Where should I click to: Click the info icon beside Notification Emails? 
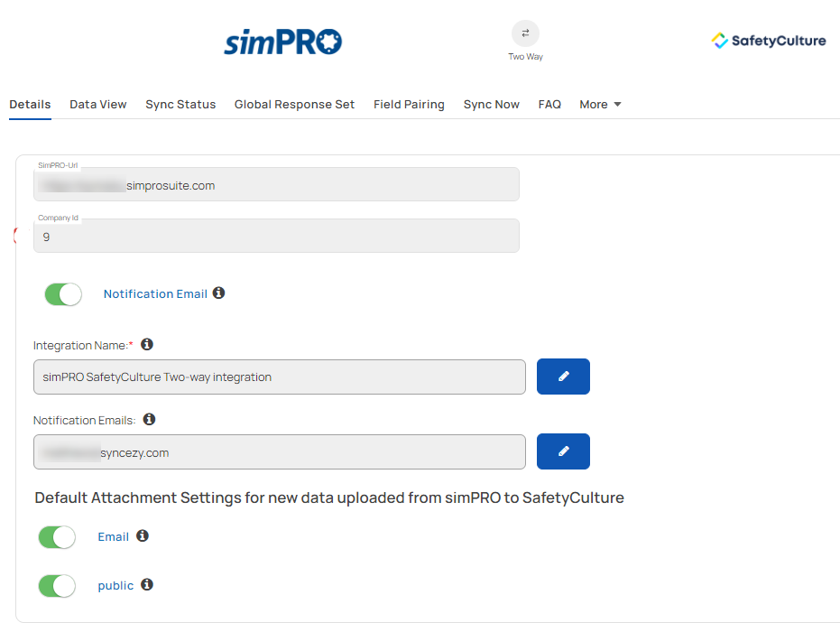(x=150, y=419)
